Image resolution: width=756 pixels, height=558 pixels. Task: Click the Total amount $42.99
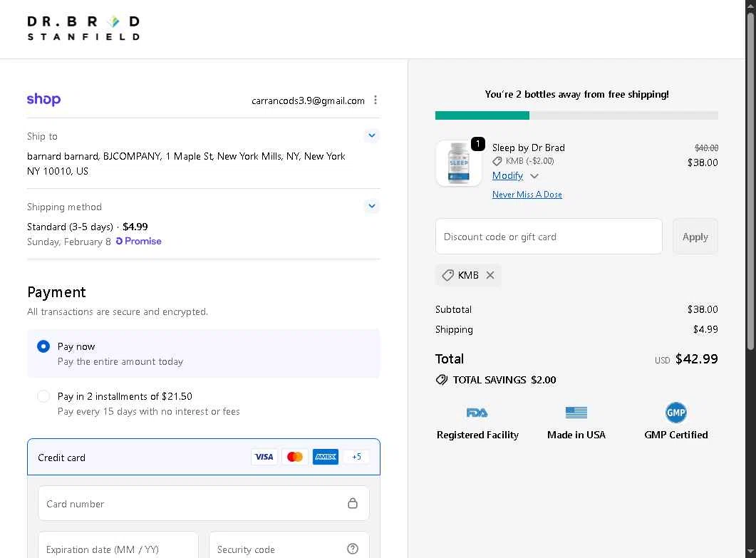click(x=696, y=359)
